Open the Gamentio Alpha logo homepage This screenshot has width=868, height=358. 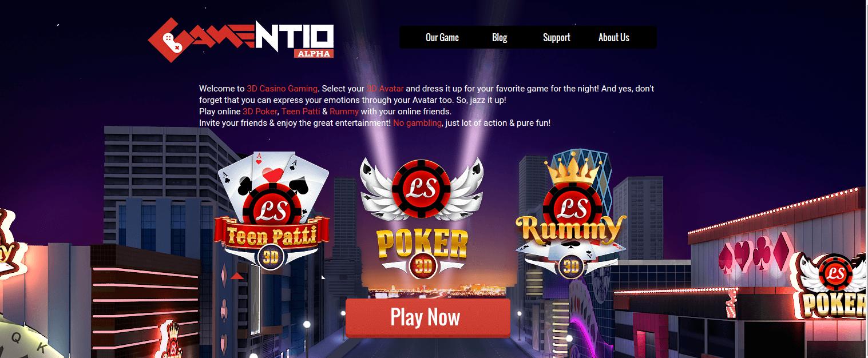click(x=241, y=40)
